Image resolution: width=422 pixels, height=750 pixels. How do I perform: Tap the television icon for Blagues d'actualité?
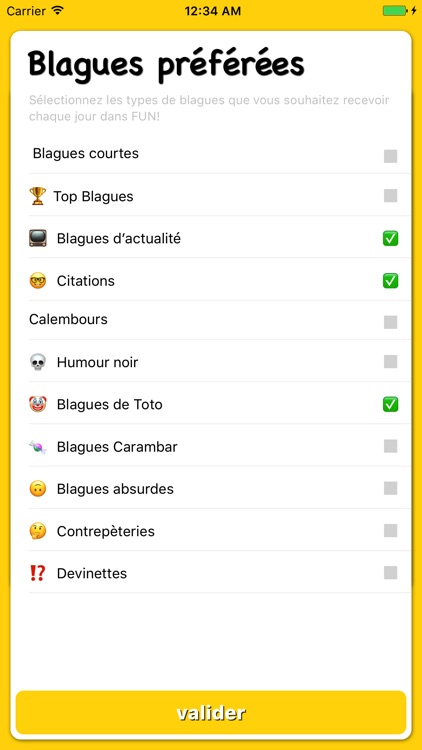coord(38,238)
